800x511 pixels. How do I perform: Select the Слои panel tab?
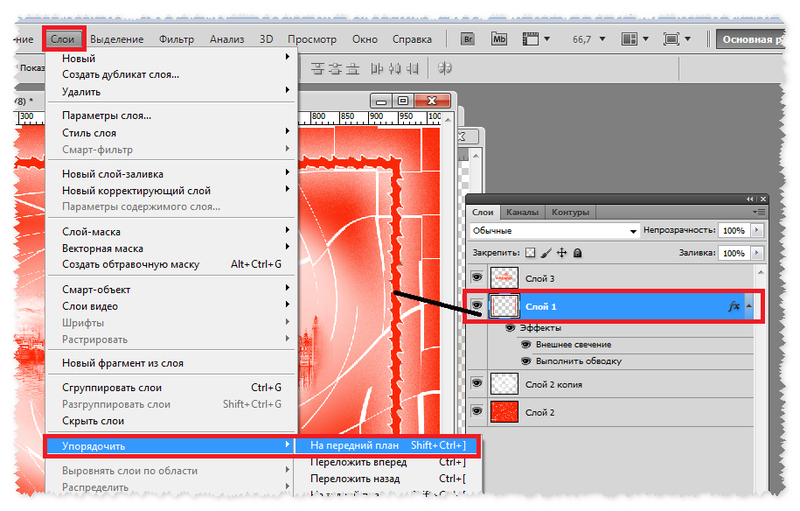(483, 212)
